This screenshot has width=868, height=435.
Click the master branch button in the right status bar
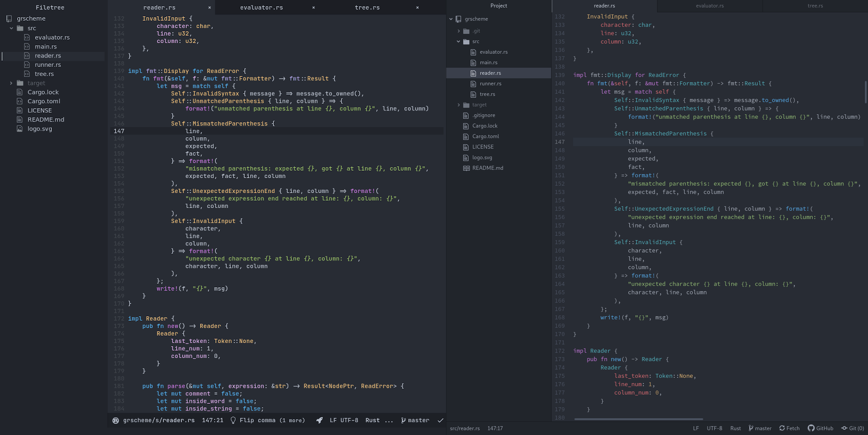tap(760, 428)
